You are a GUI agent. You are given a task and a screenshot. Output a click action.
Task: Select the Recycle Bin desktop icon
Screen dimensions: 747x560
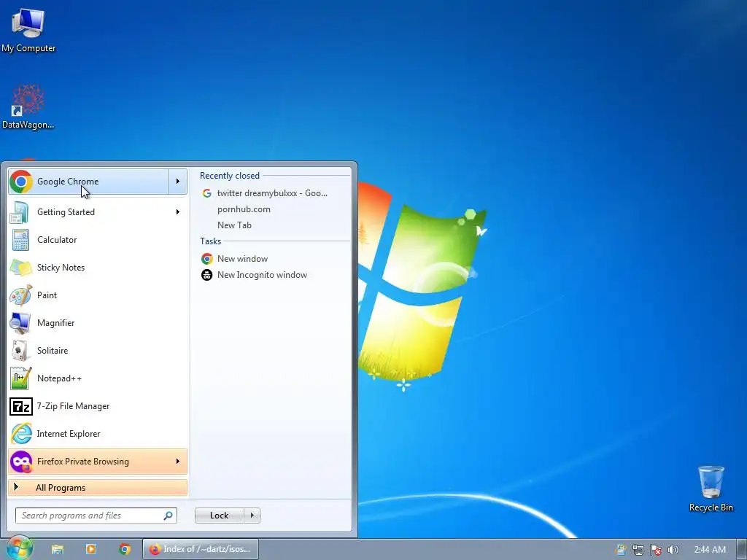[711, 489]
